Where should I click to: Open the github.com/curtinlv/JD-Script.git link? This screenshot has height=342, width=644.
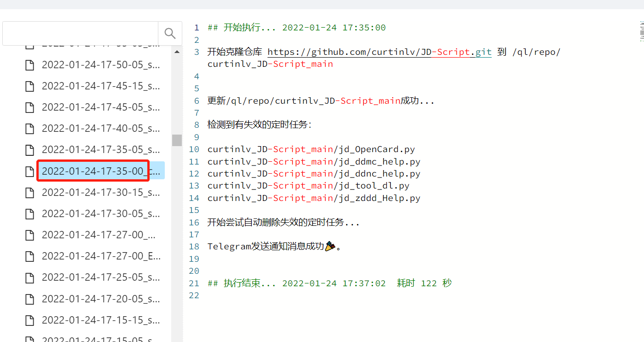click(380, 52)
